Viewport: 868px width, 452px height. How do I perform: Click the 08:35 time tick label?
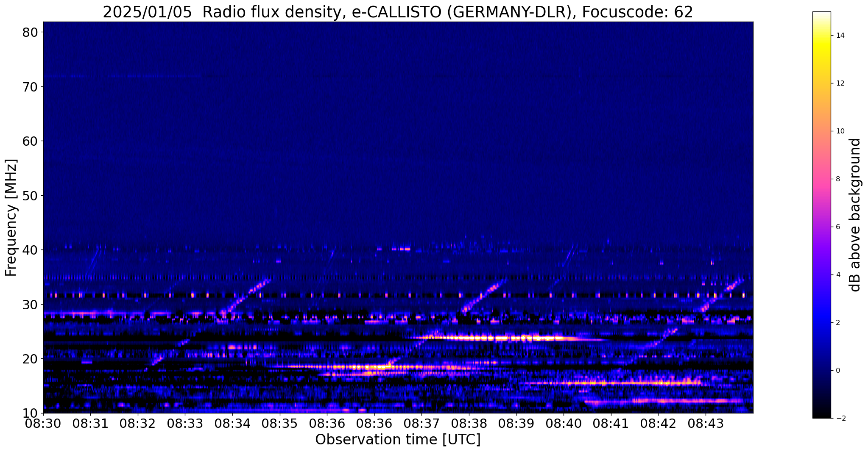[x=280, y=424]
